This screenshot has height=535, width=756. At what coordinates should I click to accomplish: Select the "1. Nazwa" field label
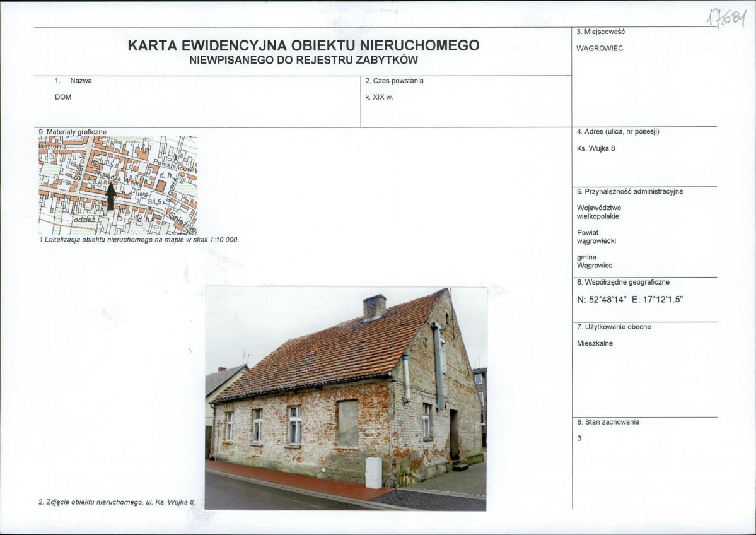[x=73, y=81]
